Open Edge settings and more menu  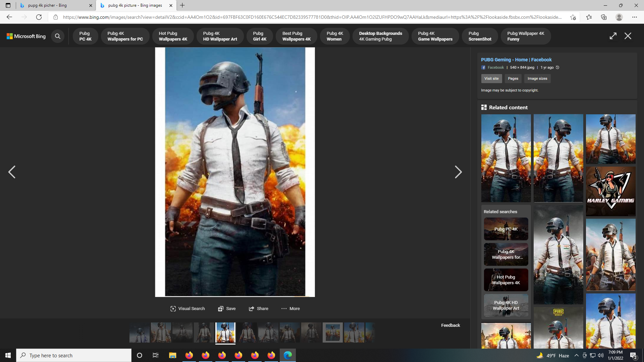(x=635, y=17)
